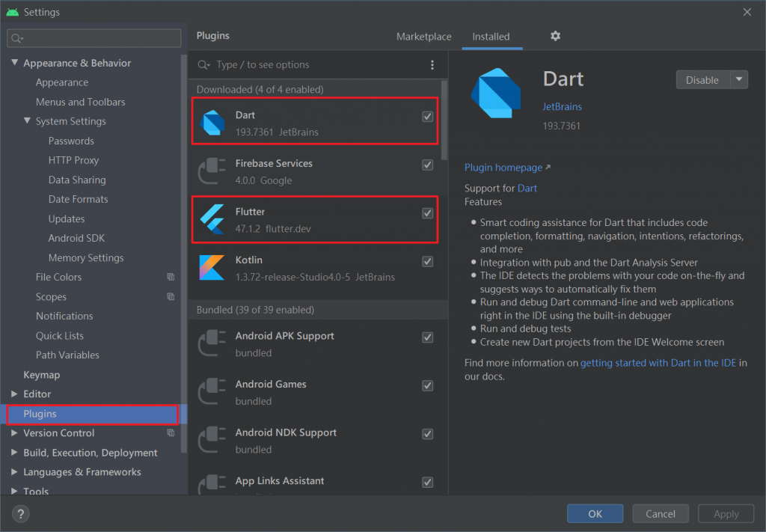Screen dimensions: 766x532
Task: Select Notifications in the settings tree
Action: (x=64, y=316)
